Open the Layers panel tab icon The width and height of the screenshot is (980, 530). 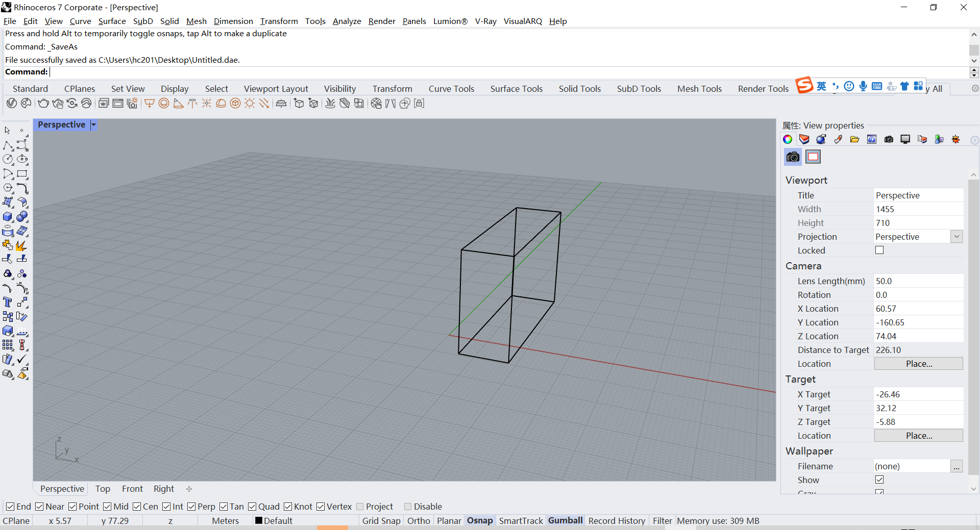804,139
